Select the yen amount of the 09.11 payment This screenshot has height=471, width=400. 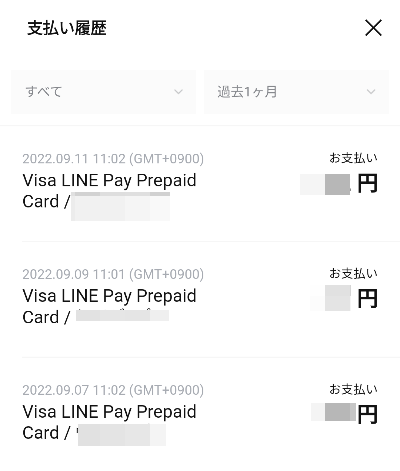pos(339,184)
